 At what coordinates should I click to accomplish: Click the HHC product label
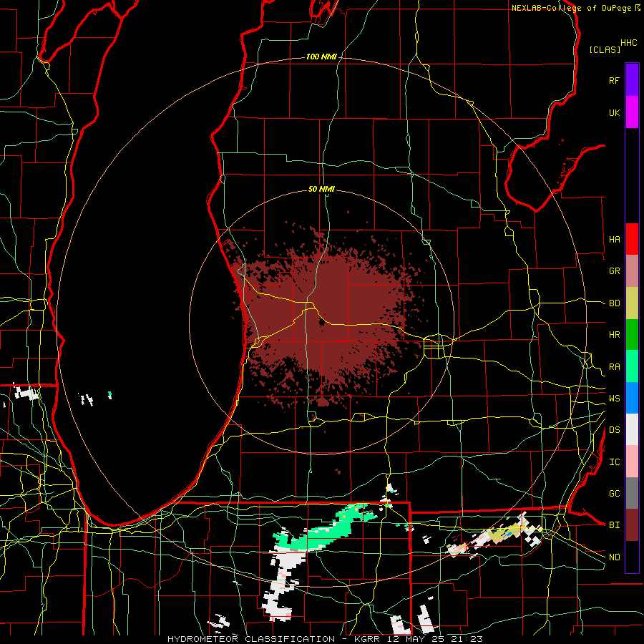[x=628, y=43]
